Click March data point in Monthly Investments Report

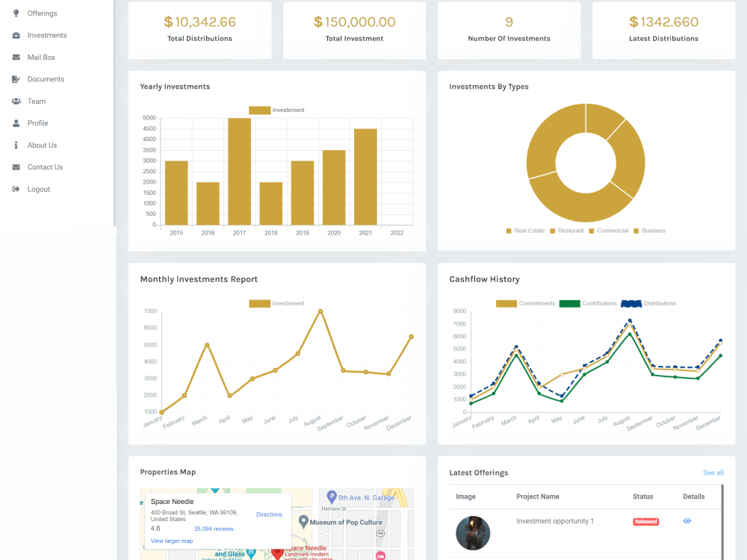(207, 345)
